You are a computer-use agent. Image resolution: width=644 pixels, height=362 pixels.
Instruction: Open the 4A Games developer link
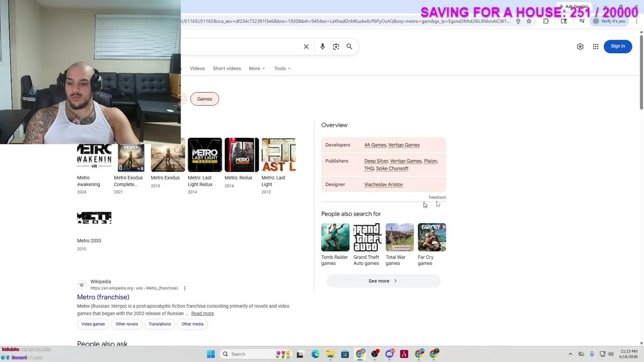pyautogui.click(x=375, y=145)
